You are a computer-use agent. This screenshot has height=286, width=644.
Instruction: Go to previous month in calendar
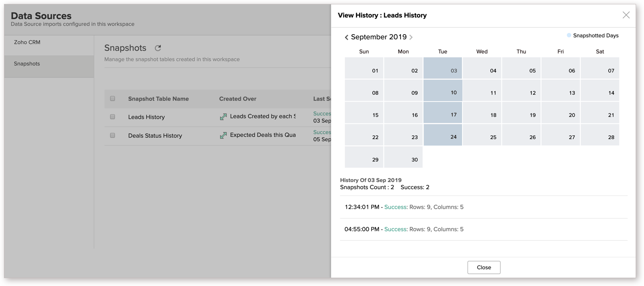coord(346,37)
